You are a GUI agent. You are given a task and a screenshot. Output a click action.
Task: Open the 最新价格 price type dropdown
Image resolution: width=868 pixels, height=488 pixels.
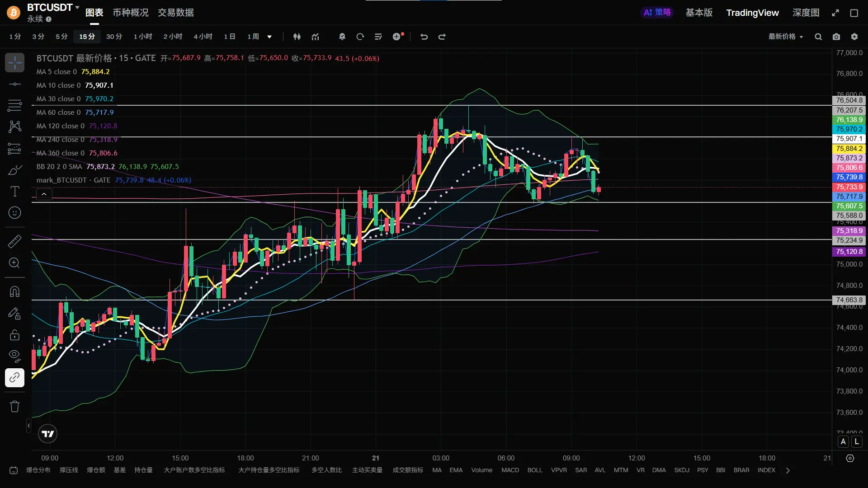tap(786, 37)
